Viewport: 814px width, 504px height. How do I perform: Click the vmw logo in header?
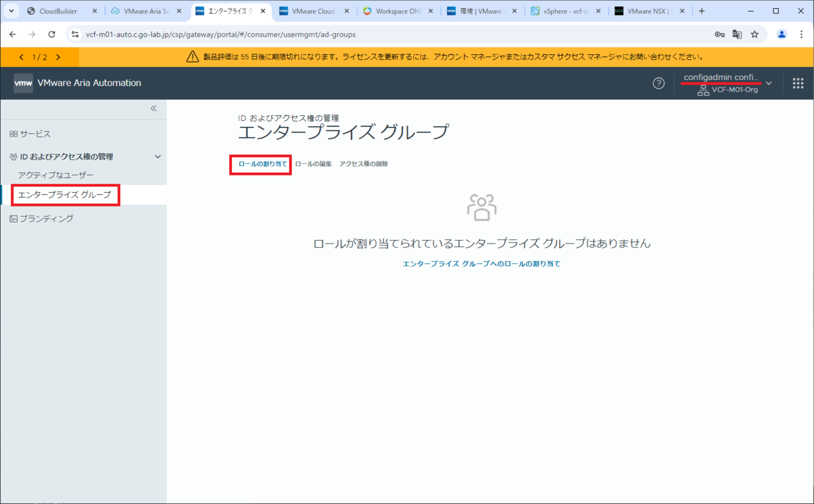(x=23, y=83)
